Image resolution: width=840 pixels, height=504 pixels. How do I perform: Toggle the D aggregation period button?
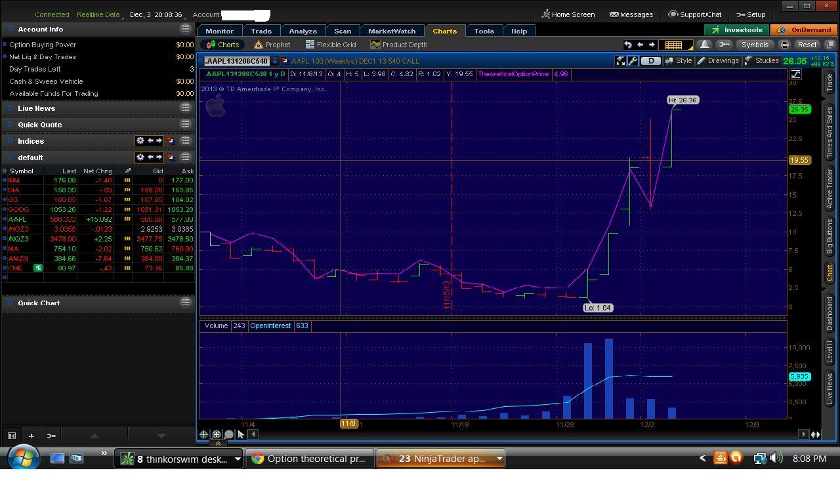point(650,60)
